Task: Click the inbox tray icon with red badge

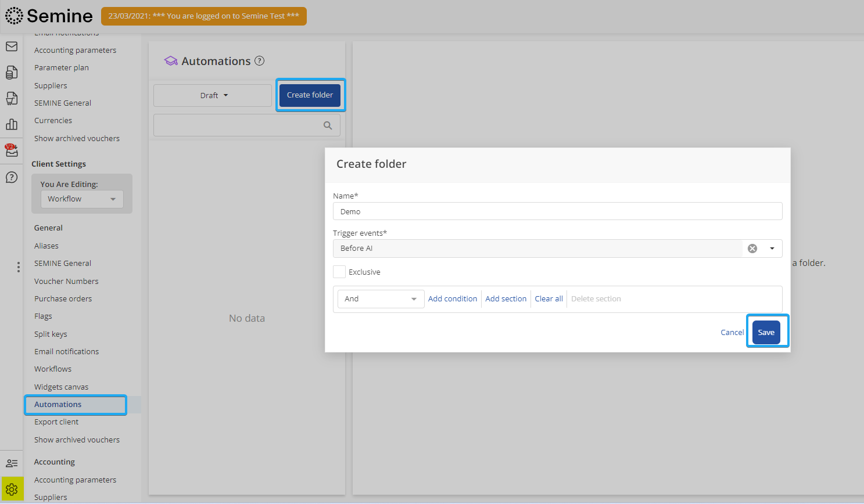Action: (12, 150)
